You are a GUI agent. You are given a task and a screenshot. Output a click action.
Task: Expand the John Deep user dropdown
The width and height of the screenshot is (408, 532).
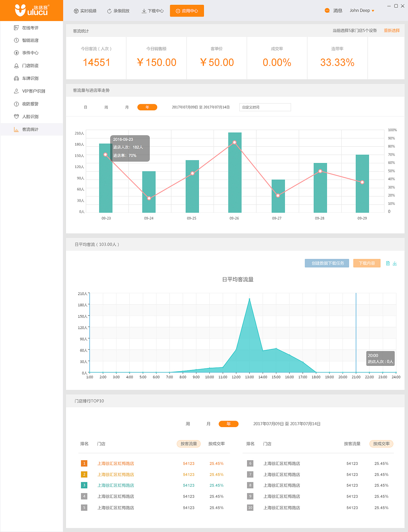click(x=362, y=11)
